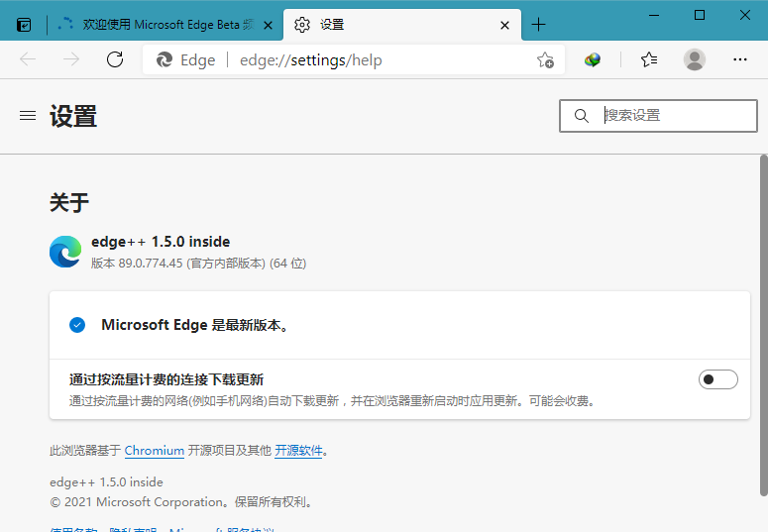The height and width of the screenshot is (532, 768).
Task: Close the Microsoft Edge Beta welcome tab
Action: [268, 25]
